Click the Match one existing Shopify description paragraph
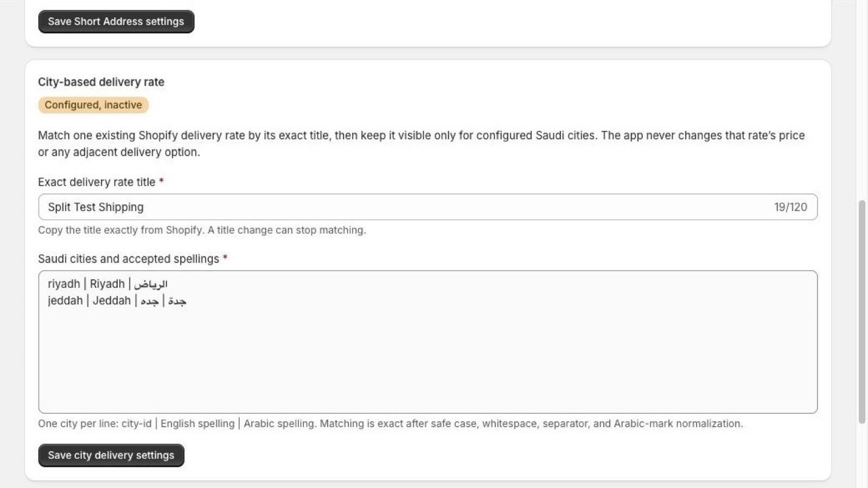The height and width of the screenshot is (488, 868). click(422, 144)
